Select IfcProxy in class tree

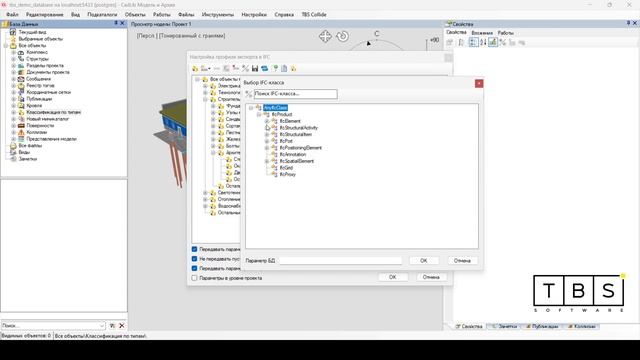pyautogui.click(x=288, y=174)
